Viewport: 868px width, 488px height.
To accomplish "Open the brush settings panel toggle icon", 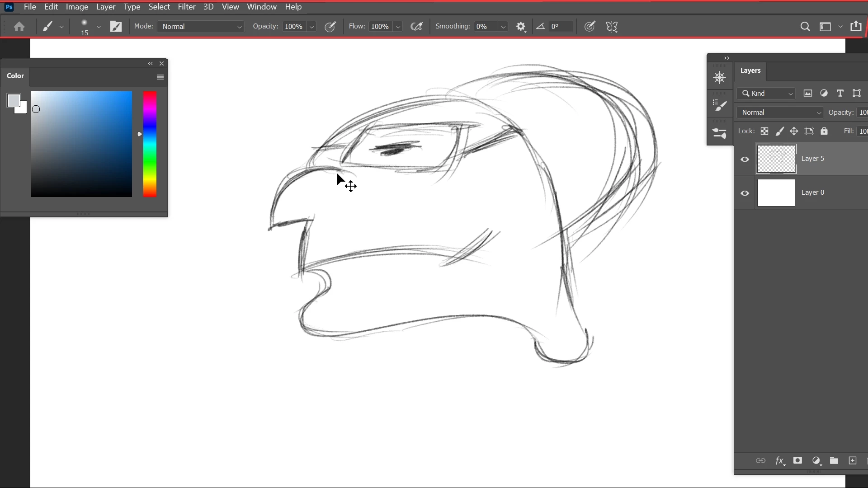I will (x=116, y=27).
